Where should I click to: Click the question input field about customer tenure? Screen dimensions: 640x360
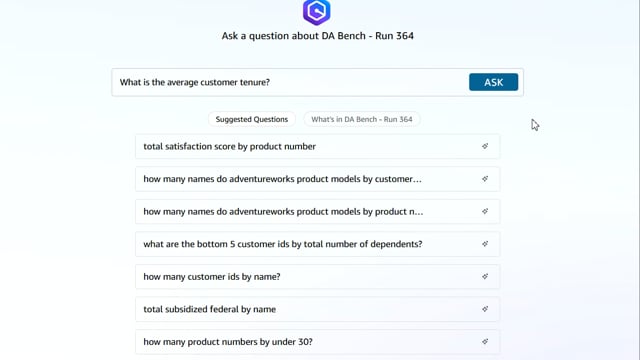tap(290, 82)
